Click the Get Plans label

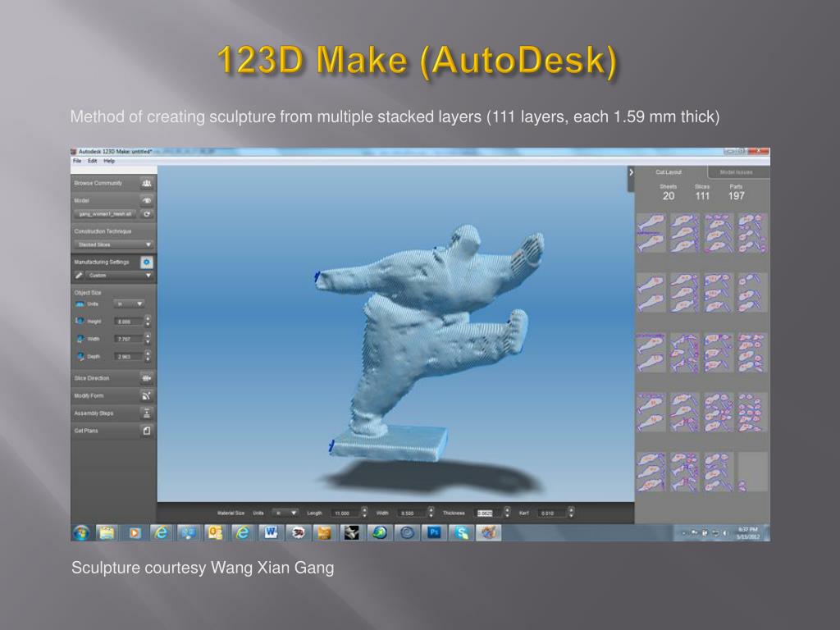coord(86,431)
